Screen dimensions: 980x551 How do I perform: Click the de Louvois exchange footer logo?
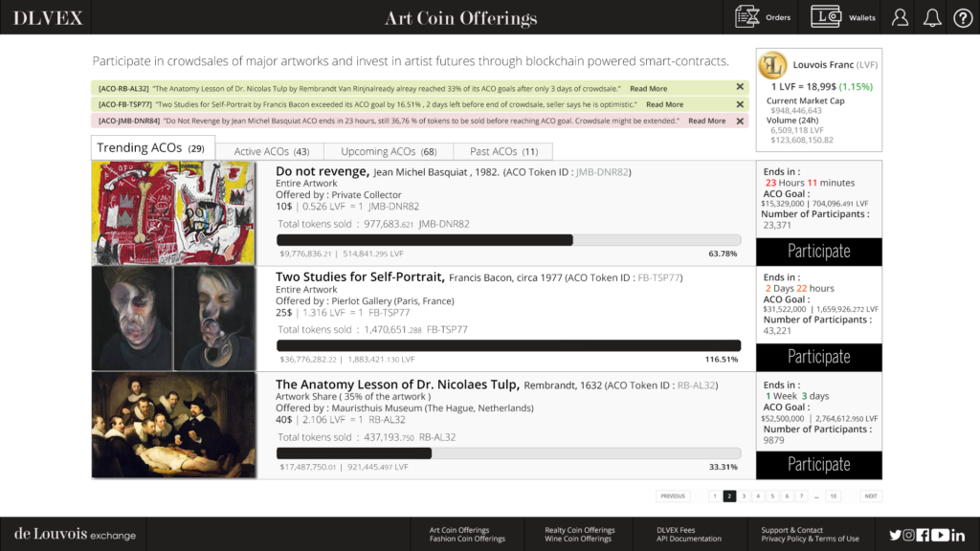tap(75, 534)
